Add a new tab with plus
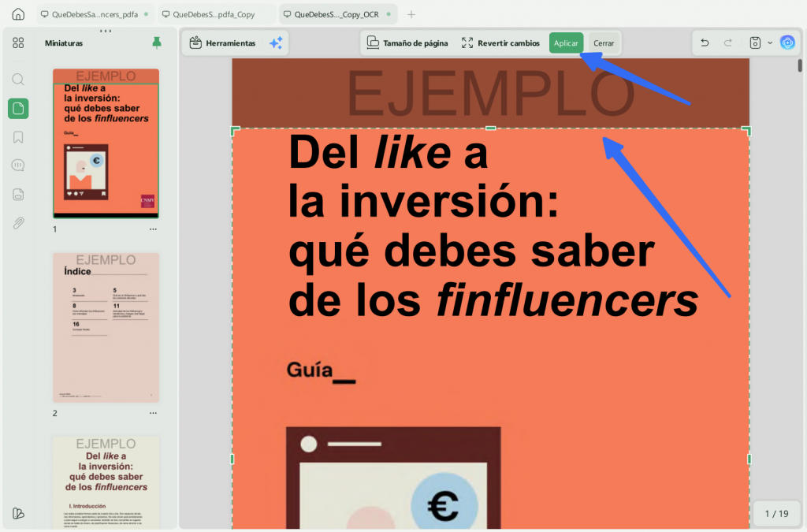This screenshot has height=532, width=807. point(411,14)
